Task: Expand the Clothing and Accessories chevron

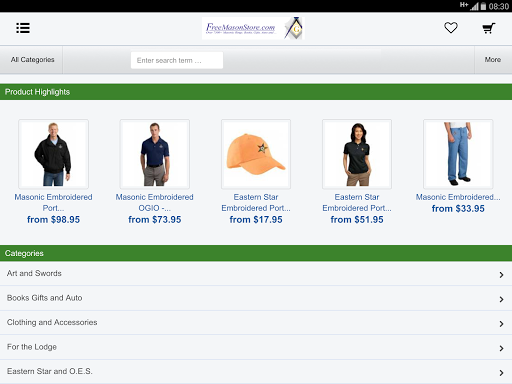Action: point(501,324)
